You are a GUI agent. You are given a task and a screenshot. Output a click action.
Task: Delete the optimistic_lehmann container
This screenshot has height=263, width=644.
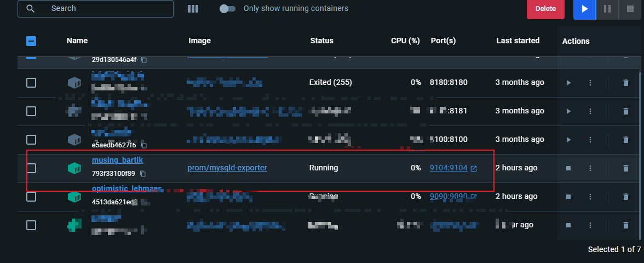coord(626,197)
